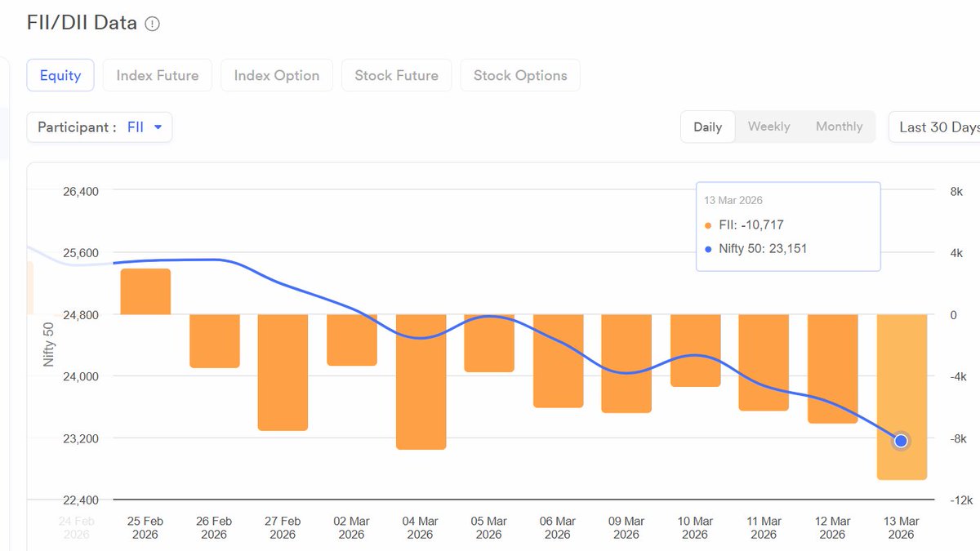The height and width of the screenshot is (551, 980).
Task: Click the 8k right axis label
Action: point(956,191)
